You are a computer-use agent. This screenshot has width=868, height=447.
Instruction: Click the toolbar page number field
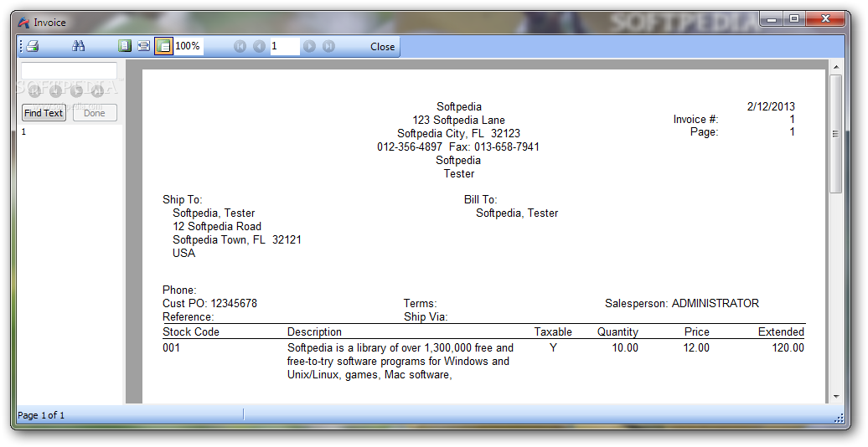[x=285, y=47]
